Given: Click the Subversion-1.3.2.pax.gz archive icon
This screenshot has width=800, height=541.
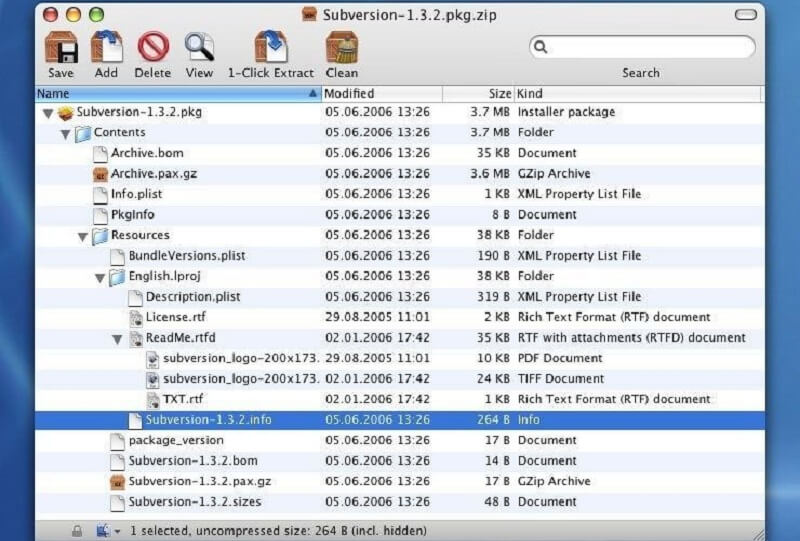Looking at the screenshot, I should coord(117,482).
